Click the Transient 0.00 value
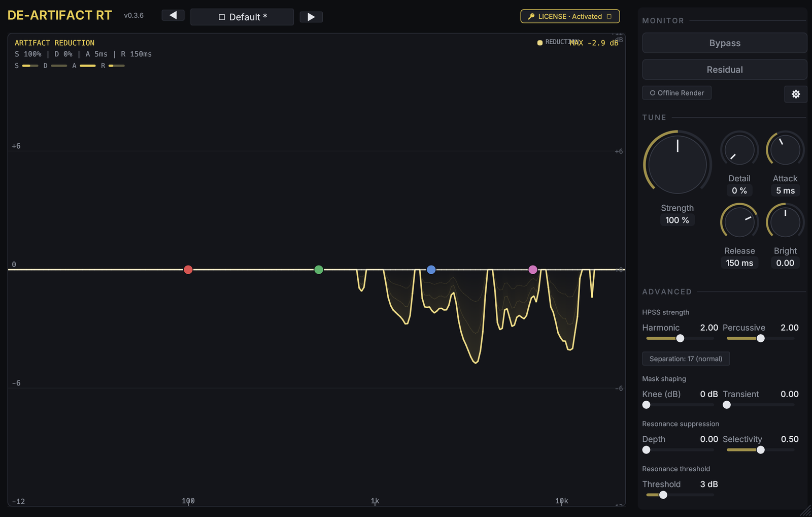Screen dimensions: 812x517 pos(790,394)
